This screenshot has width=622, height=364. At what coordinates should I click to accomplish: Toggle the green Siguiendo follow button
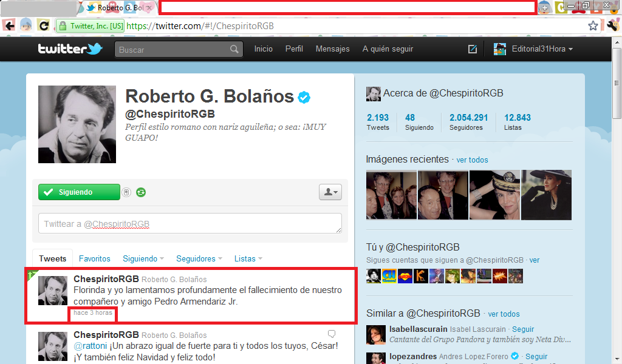coord(79,192)
